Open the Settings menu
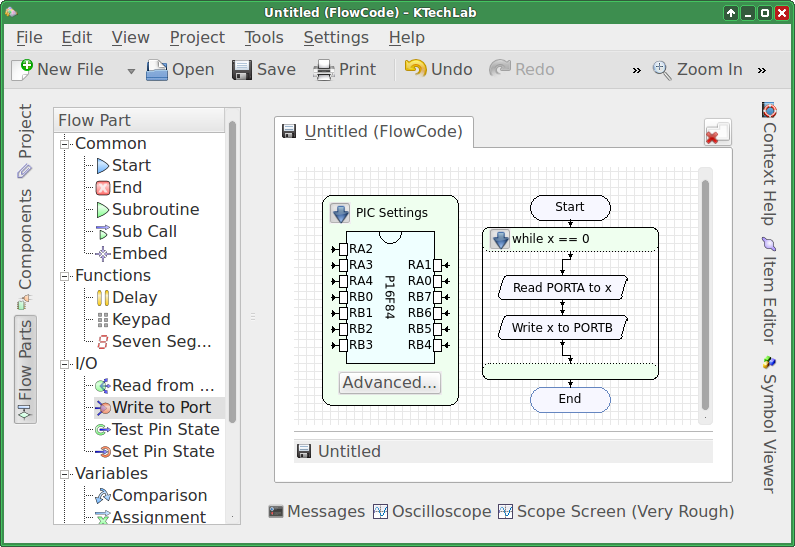Viewport: 795px width, 547px height. click(x=336, y=38)
